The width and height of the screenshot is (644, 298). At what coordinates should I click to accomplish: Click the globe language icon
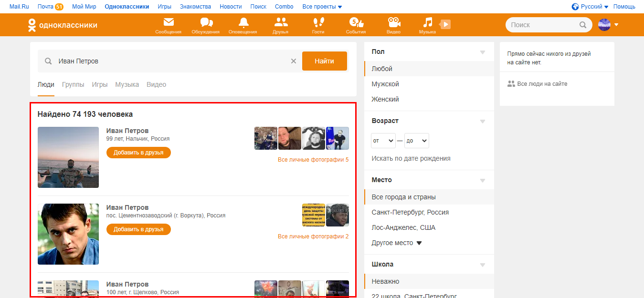(x=575, y=7)
